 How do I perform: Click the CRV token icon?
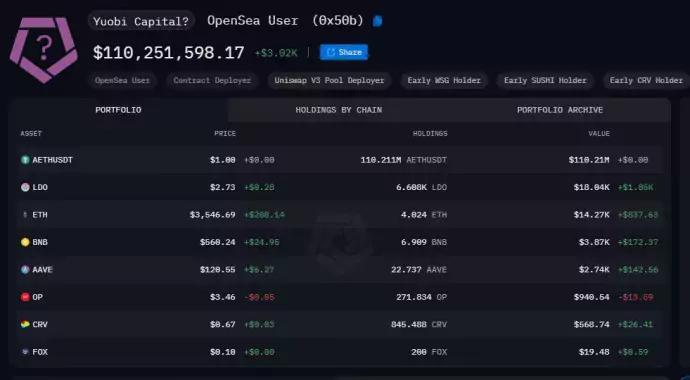point(25,325)
